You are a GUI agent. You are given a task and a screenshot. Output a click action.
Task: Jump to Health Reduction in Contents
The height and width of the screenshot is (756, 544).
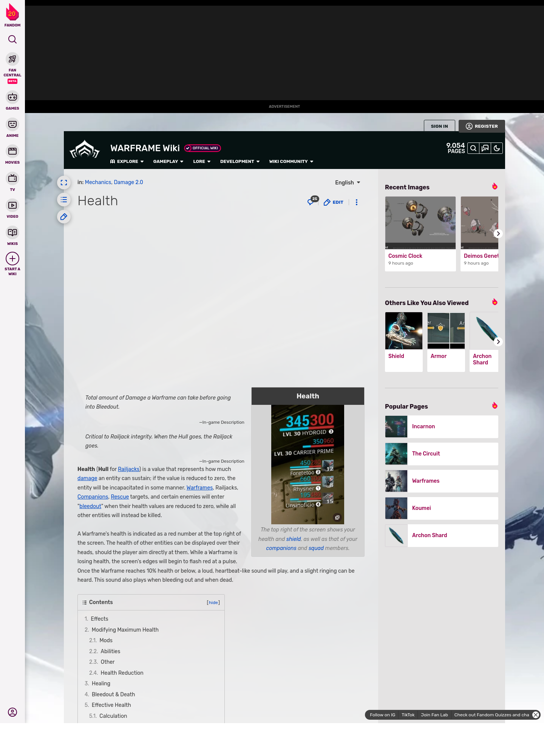[122, 673]
